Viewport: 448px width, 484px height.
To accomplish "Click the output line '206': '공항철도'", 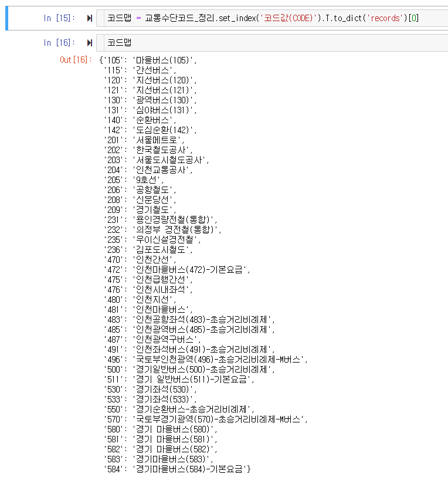I will coord(140,190).
